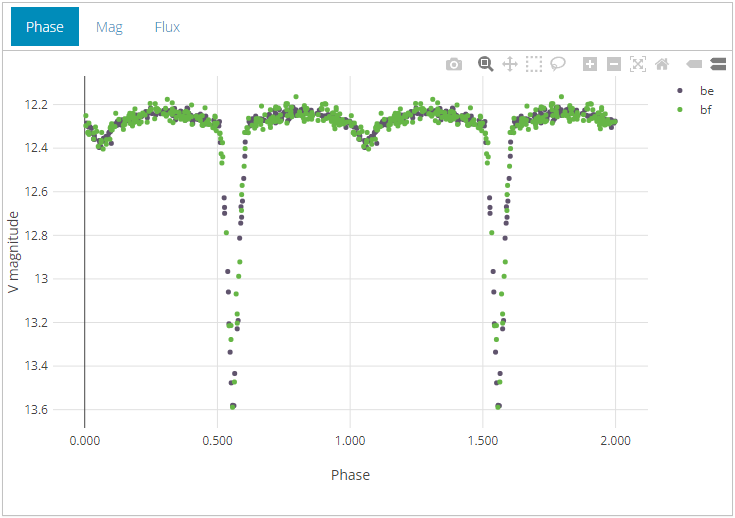Click the 1.500 x-axis tick label
This screenshot has height=518, width=735.
pyautogui.click(x=483, y=441)
